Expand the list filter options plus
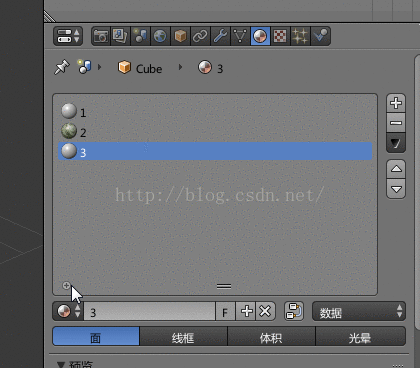This screenshot has width=420, height=368. tap(66, 286)
